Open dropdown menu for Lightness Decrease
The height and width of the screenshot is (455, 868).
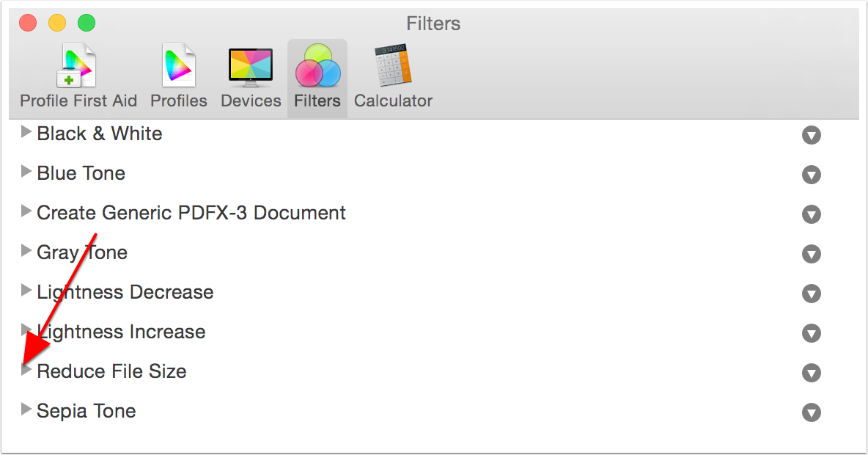click(811, 294)
